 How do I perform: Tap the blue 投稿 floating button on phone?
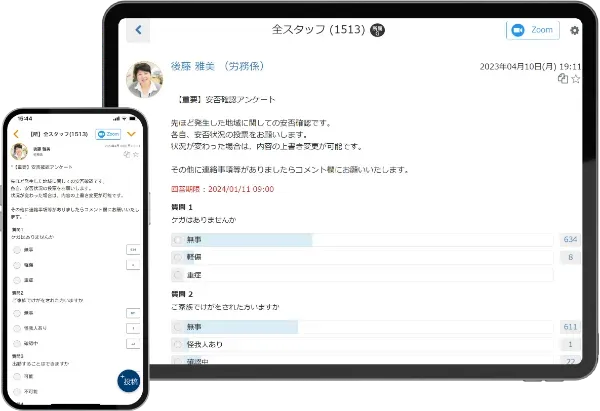click(x=129, y=381)
